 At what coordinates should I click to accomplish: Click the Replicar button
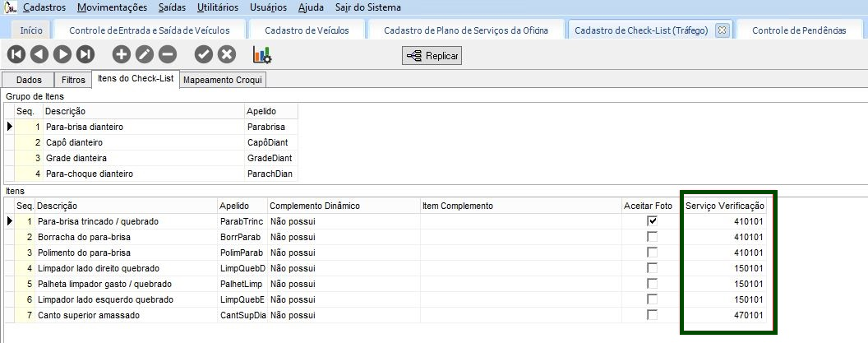[x=432, y=56]
